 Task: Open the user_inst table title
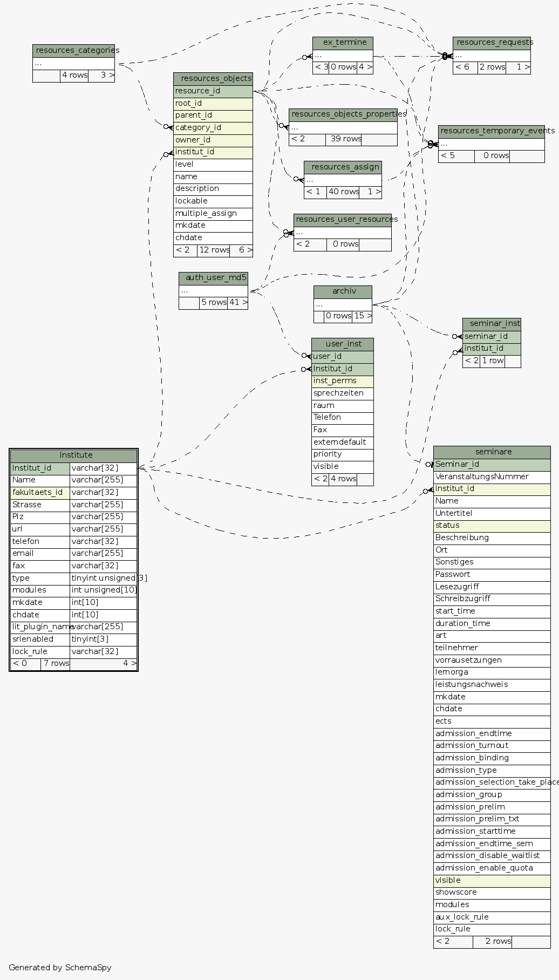coord(343,344)
